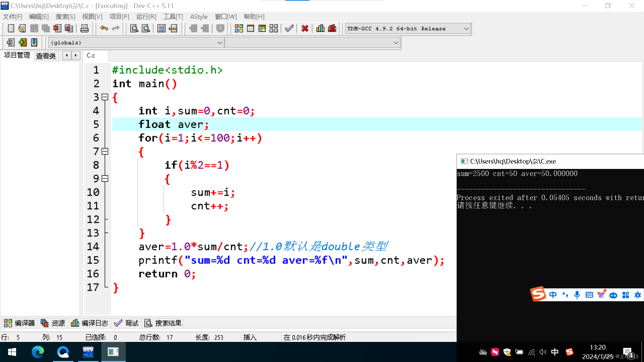
Task: Print the file using the printer icon
Action: point(85,28)
